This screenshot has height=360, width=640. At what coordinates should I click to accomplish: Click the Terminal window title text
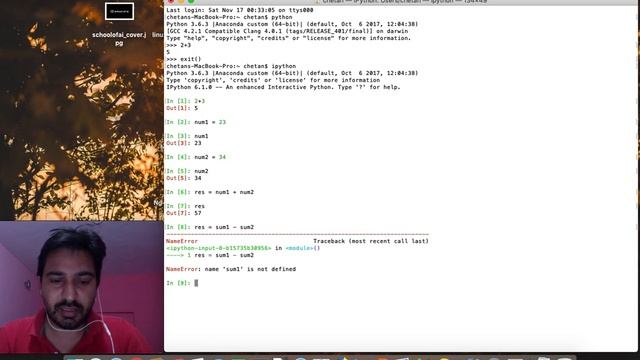coord(404,2)
